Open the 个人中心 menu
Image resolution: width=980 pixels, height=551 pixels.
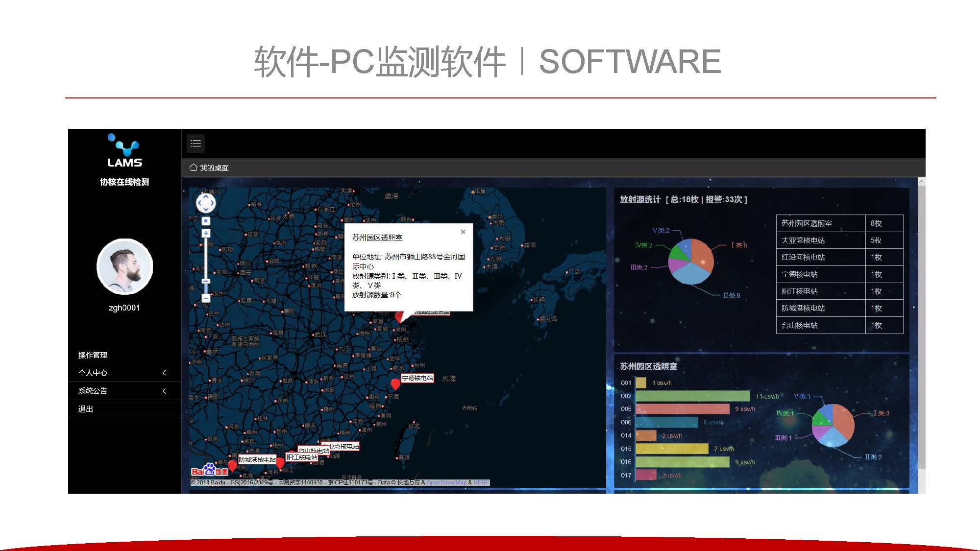point(124,373)
